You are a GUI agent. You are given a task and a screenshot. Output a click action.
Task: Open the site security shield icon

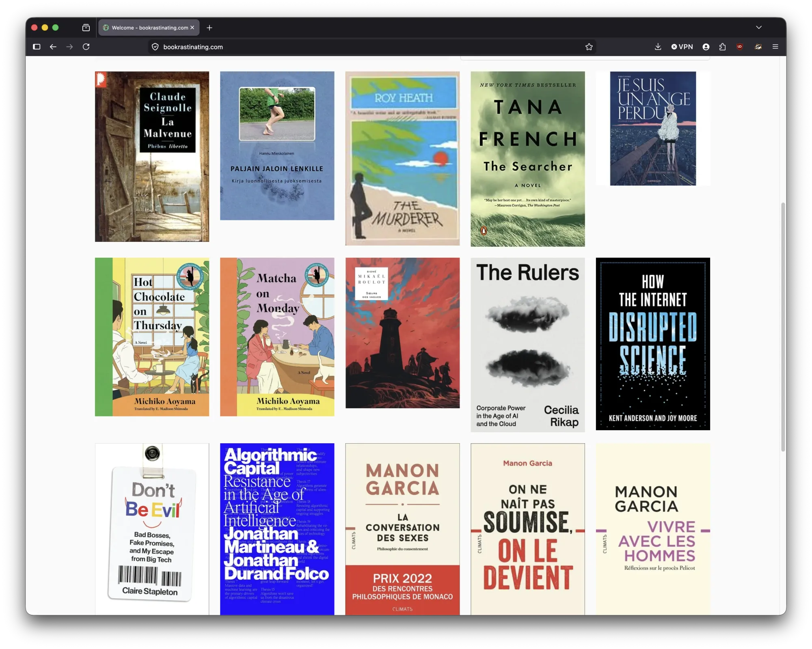click(155, 47)
